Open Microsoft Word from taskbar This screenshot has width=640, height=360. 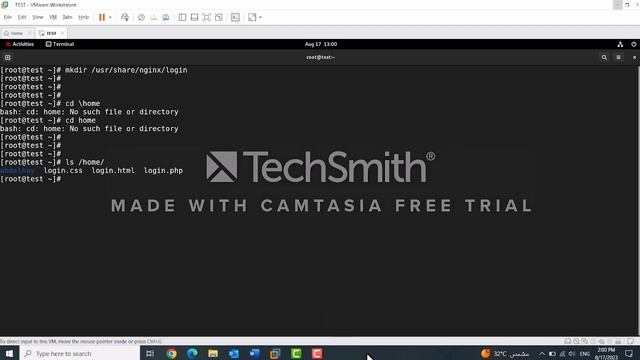255,353
